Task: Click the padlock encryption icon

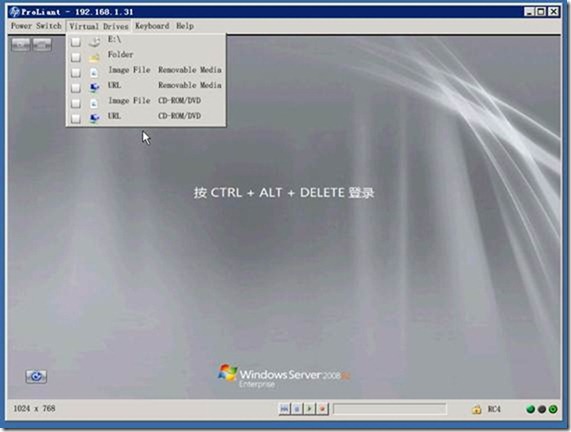Action: [x=476, y=409]
